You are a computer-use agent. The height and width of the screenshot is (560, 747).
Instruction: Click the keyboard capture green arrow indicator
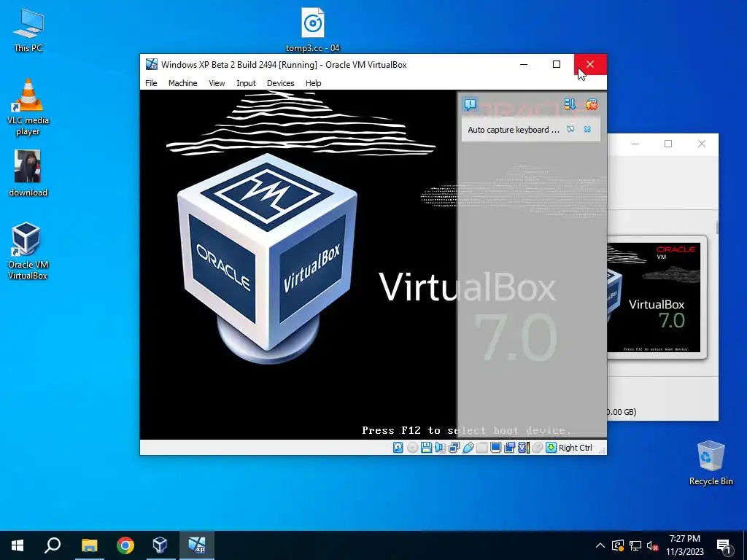pyautogui.click(x=551, y=448)
